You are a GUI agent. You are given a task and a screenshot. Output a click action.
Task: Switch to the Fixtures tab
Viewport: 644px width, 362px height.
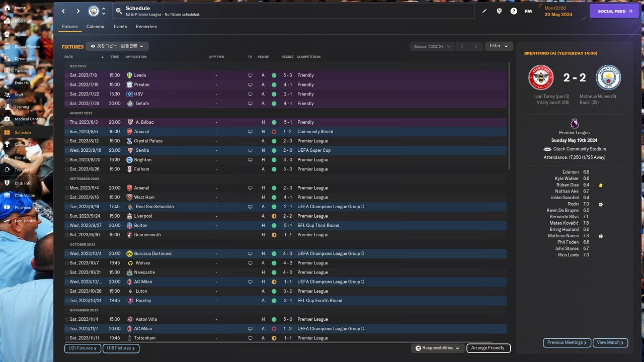pos(70,27)
